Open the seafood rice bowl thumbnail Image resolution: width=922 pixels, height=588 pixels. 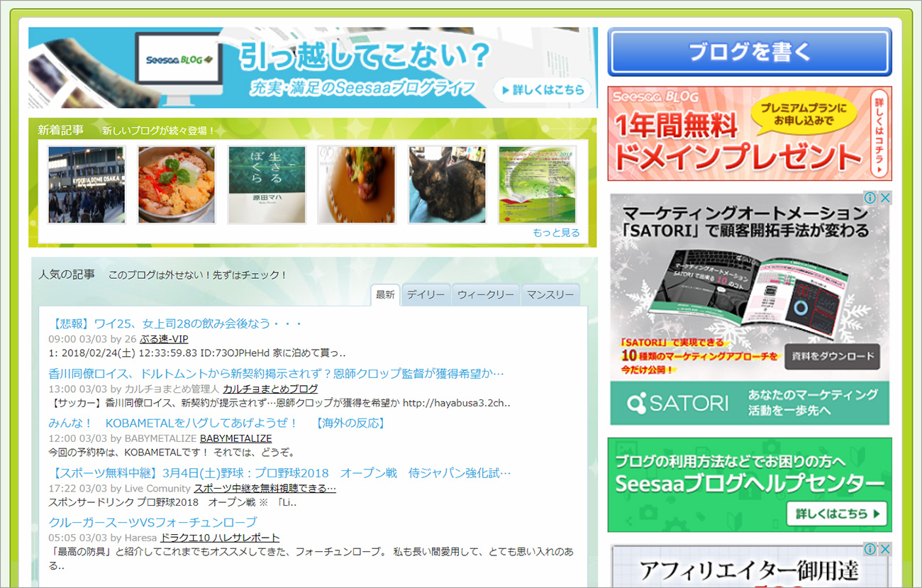[x=177, y=185]
